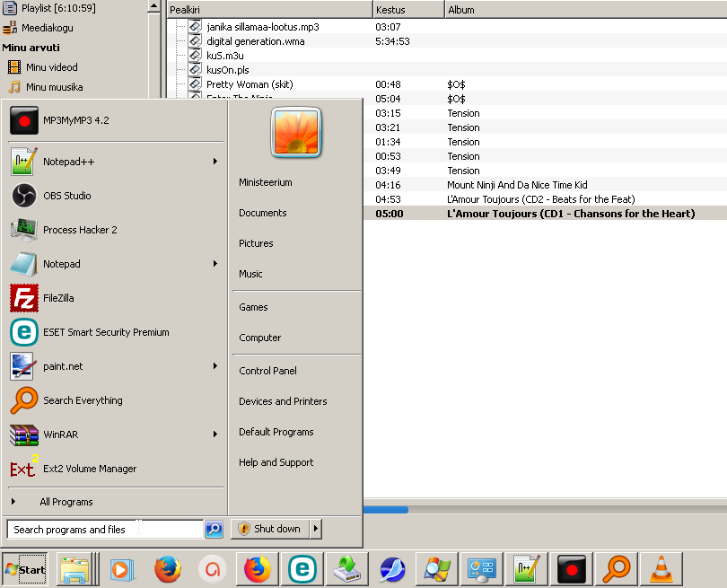Select Minu videod in sidebar
This screenshot has height=588, width=727.
tap(51, 67)
